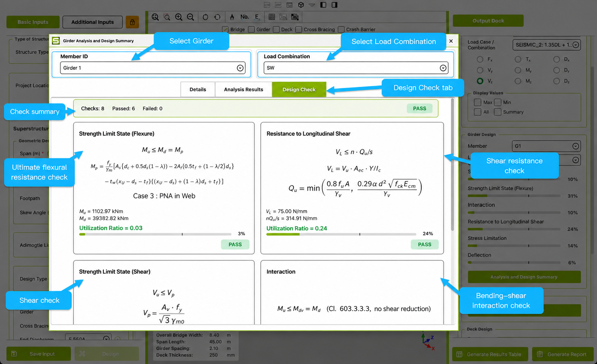Open the SEISMIC_2 load case dropdown
The image size is (597, 364).
pyautogui.click(x=546, y=45)
